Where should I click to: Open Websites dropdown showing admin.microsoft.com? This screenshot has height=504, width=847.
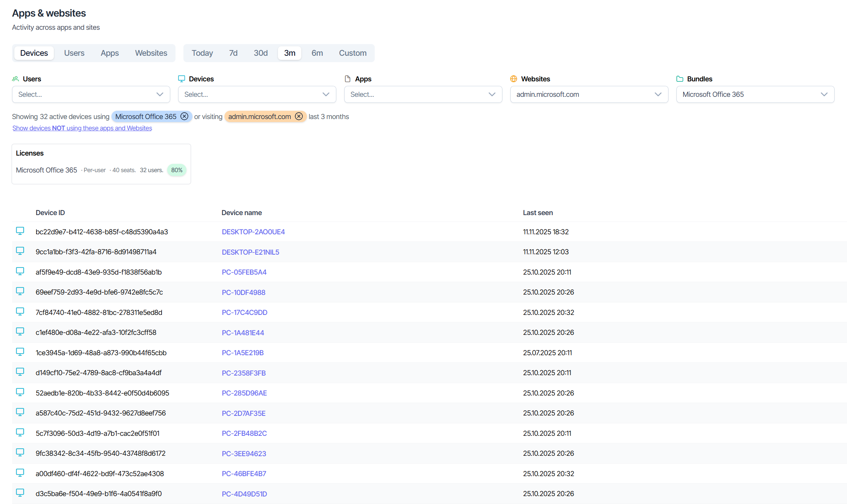pos(589,94)
